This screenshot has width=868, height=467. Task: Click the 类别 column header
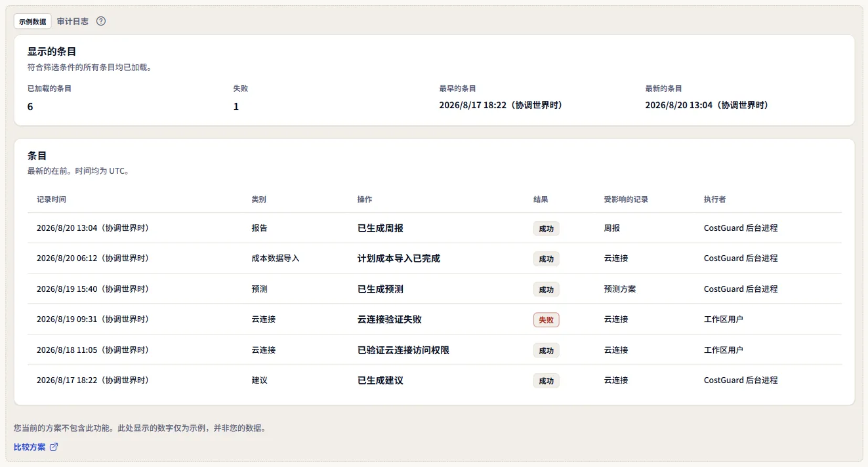259,199
